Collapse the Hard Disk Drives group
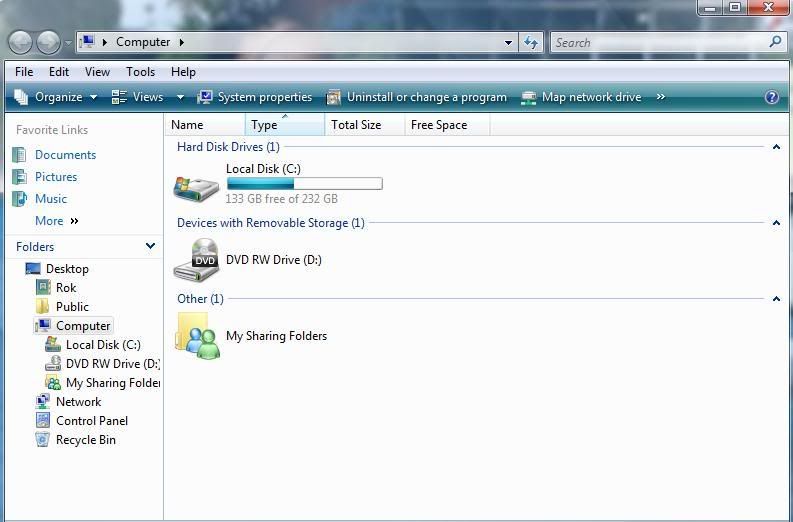Screen dimensions: 793x522 pos(776,147)
